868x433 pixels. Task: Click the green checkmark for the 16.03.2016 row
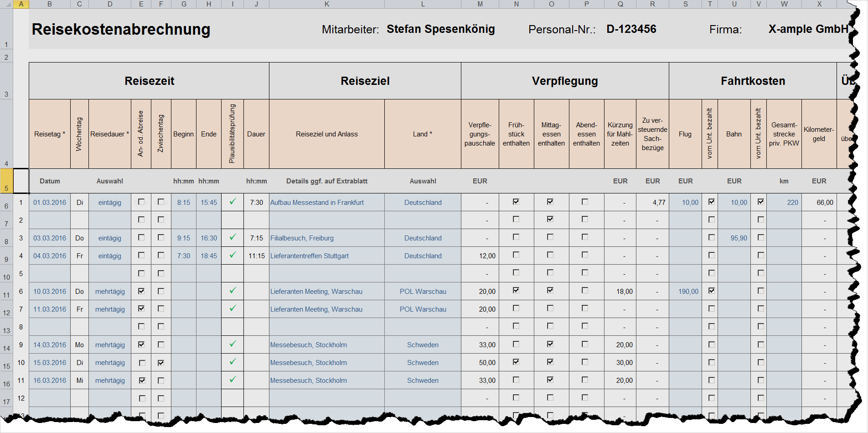click(x=232, y=380)
